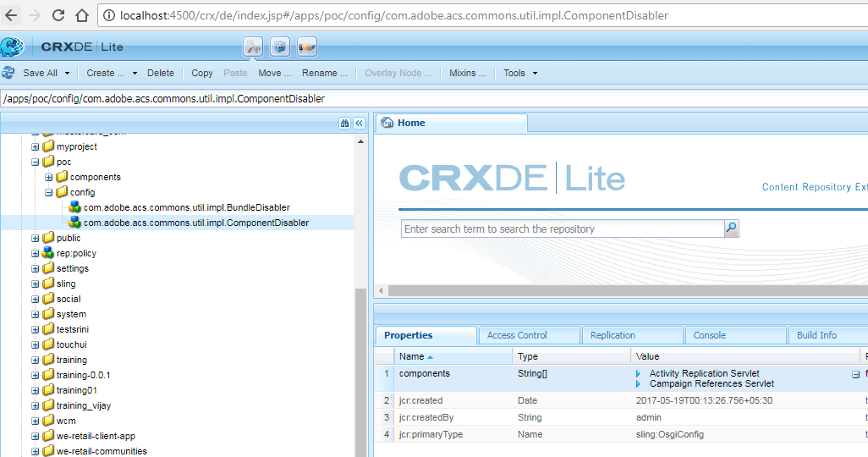The height and width of the screenshot is (457, 868).
Task: Click the Name column sort arrow
Action: (430, 357)
